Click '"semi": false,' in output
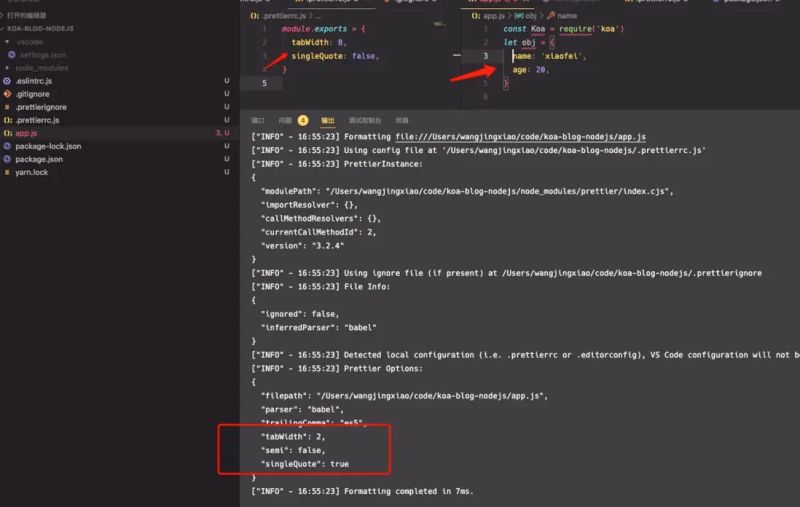The width and height of the screenshot is (800, 507). 293,450
